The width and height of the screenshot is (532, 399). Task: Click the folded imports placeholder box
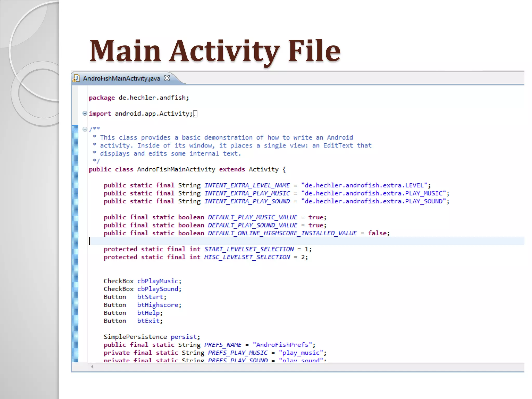pyautogui.click(x=195, y=114)
